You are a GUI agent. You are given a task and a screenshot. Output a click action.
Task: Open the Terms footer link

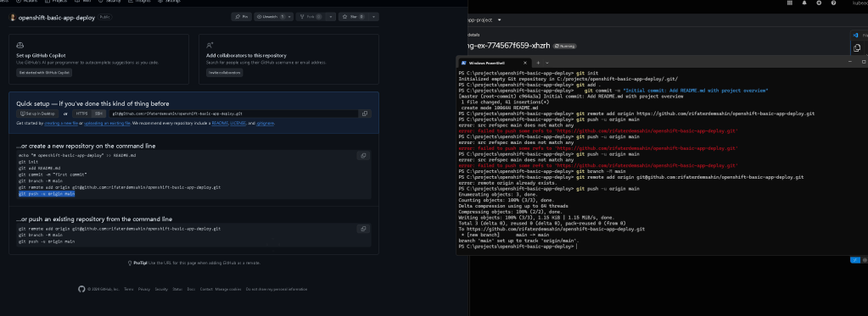click(x=128, y=289)
